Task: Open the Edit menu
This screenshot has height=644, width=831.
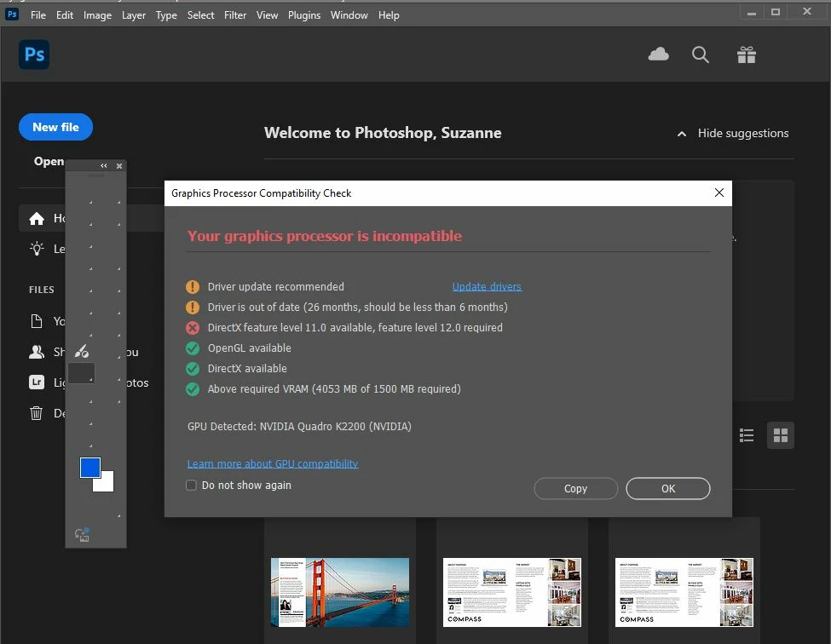Action: point(65,15)
